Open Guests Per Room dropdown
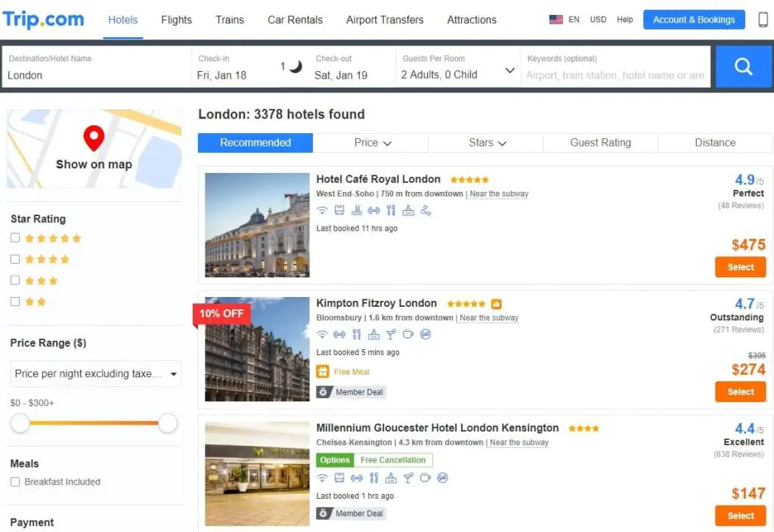This screenshot has width=774, height=532. pyautogui.click(x=458, y=67)
